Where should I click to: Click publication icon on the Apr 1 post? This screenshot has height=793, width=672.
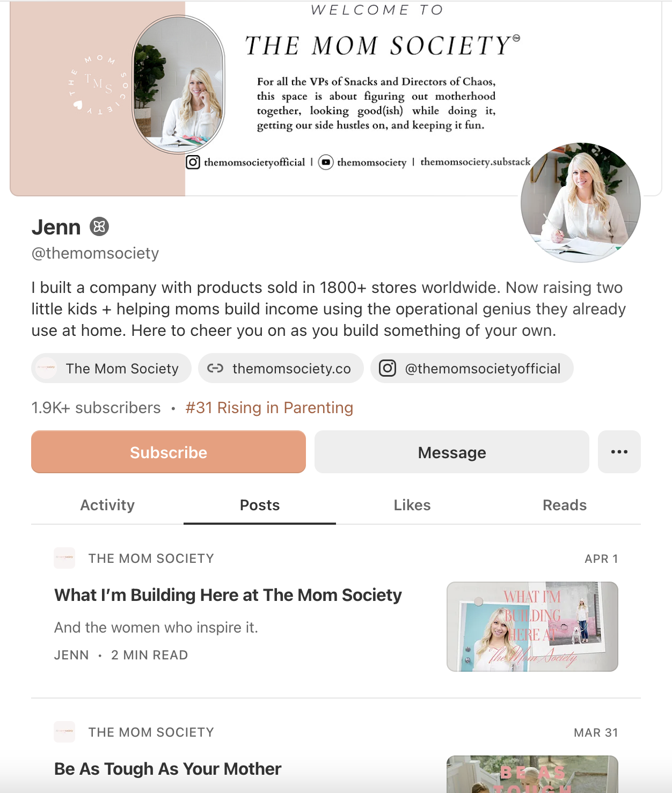[64, 558]
